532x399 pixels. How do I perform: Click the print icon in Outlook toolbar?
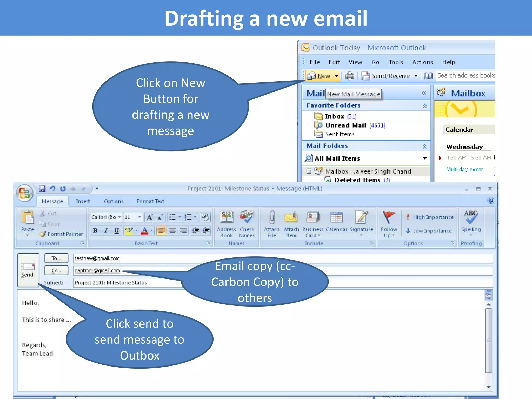(x=350, y=76)
